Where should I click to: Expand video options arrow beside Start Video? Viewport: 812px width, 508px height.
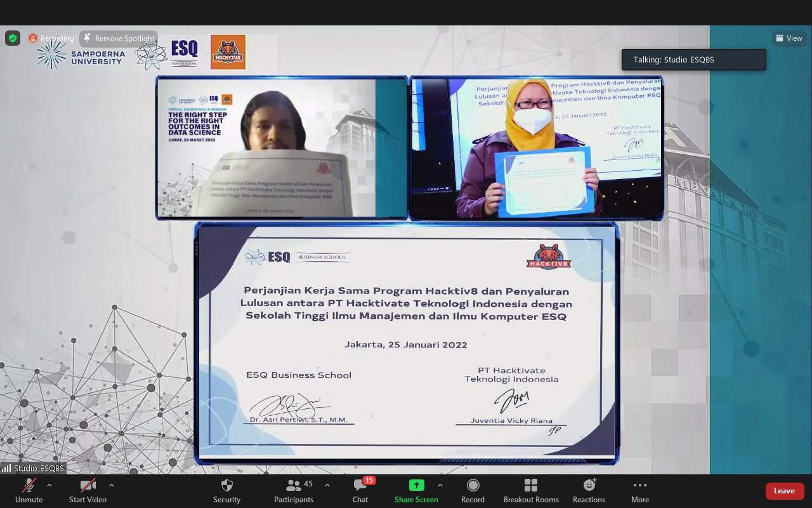coord(112,485)
